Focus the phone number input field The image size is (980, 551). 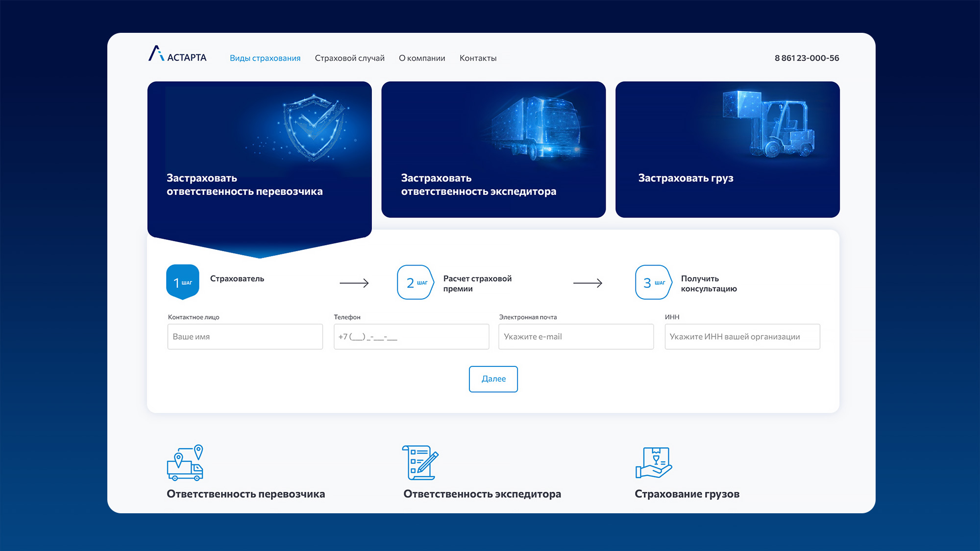pos(411,336)
